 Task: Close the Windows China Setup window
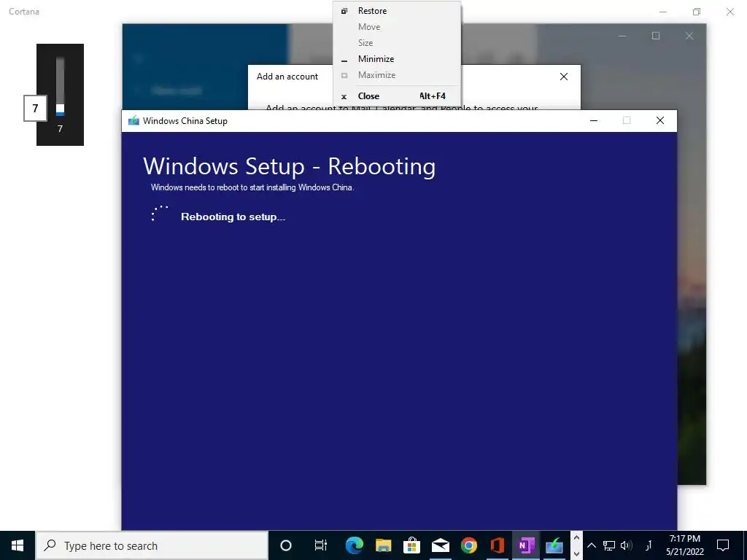659,120
